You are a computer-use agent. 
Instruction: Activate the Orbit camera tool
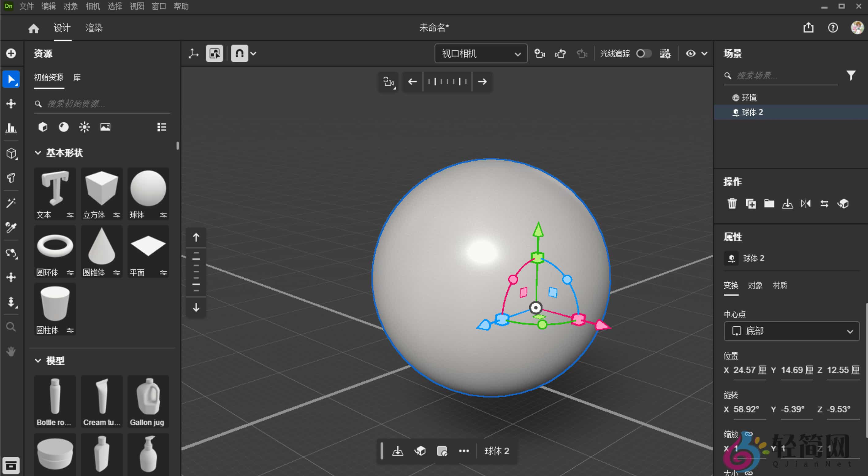pyautogui.click(x=11, y=253)
